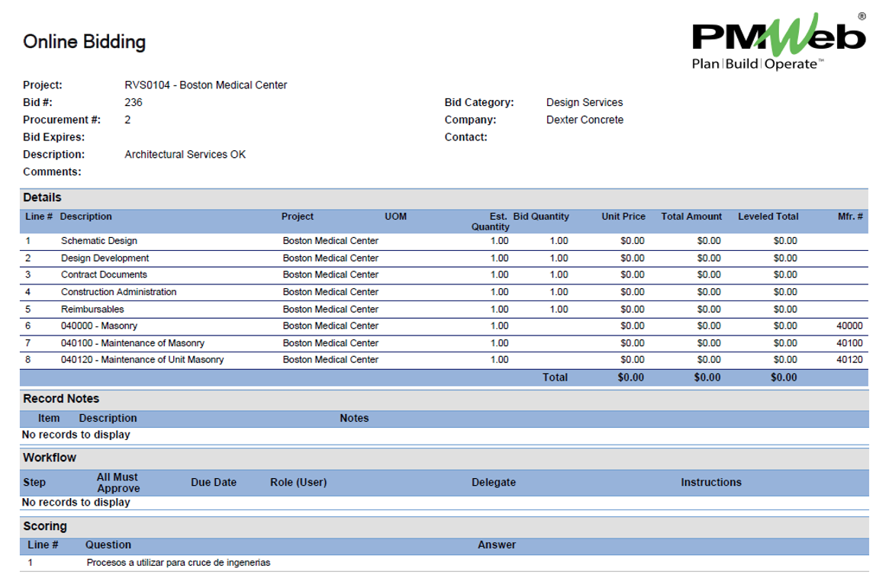Click Mfr. # value 40120
Image resolution: width=889 pixels, height=588 pixels.
849,360
